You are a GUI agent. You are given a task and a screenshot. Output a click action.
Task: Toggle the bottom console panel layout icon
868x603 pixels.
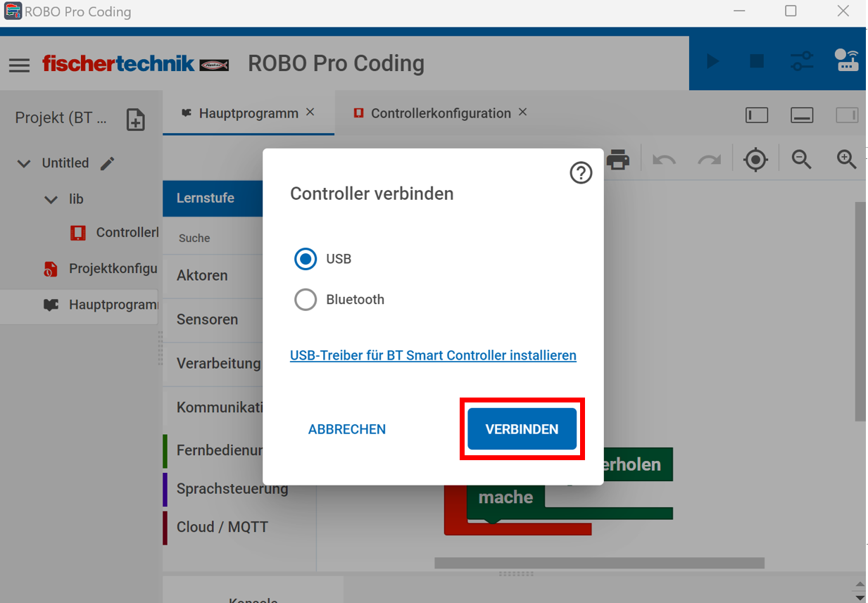pyautogui.click(x=802, y=115)
